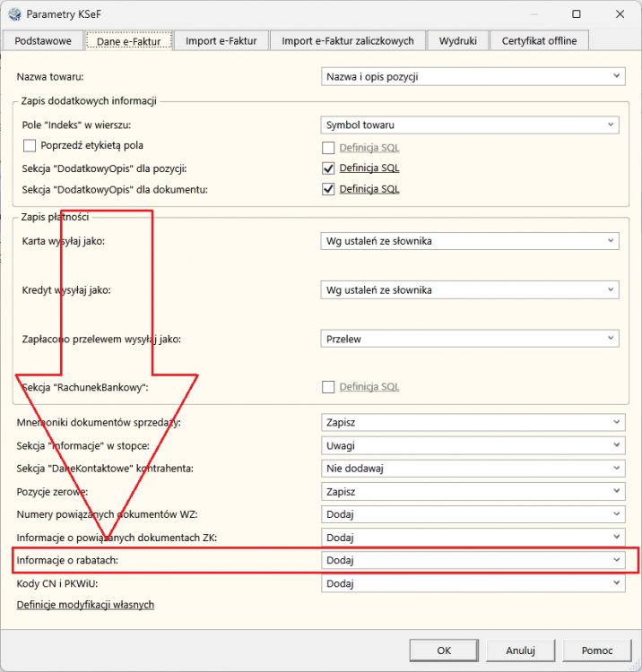Open the Sekcja "DaneKontaktowe" kontrahenta dropdown
The height and width of the screenshot is (672, 642).
473,469
